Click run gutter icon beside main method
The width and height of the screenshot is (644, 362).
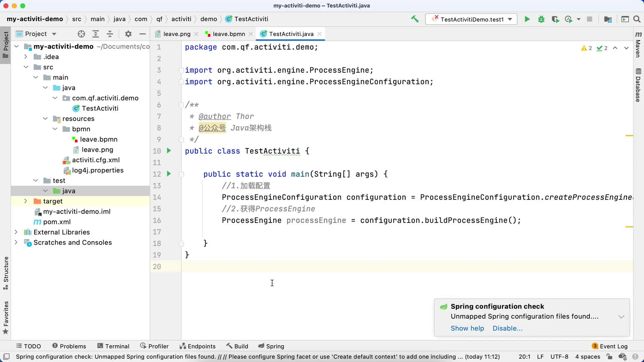[x=169, y=174]
